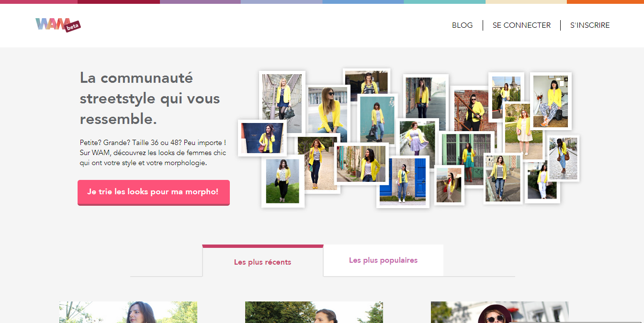
Task: Open collage photo with bright blue doors
Action: pyautogui.click(x=402, y=181)
